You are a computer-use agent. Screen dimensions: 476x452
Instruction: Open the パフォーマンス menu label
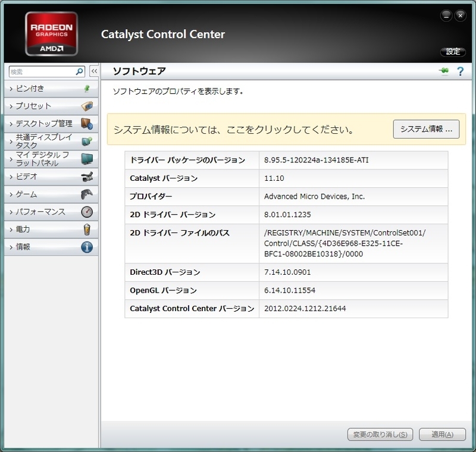point(40,212)
